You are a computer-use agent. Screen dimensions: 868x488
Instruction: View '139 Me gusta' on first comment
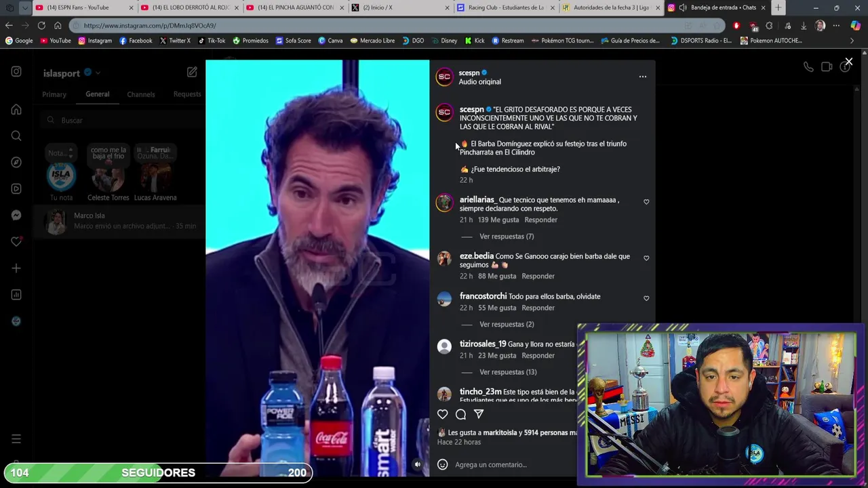(498, 220)
